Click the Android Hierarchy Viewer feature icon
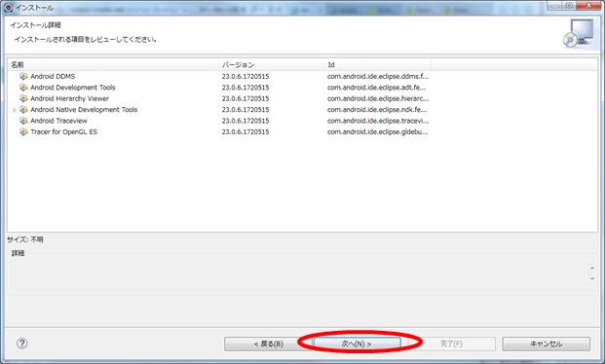This screenshot has width=605, height=364. [x=23, y=98]
